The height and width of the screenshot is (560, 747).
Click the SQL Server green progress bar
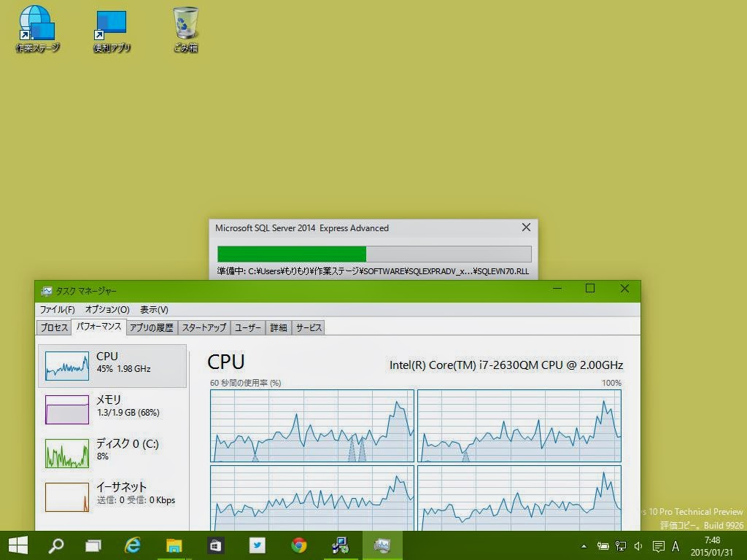point(374,254)
